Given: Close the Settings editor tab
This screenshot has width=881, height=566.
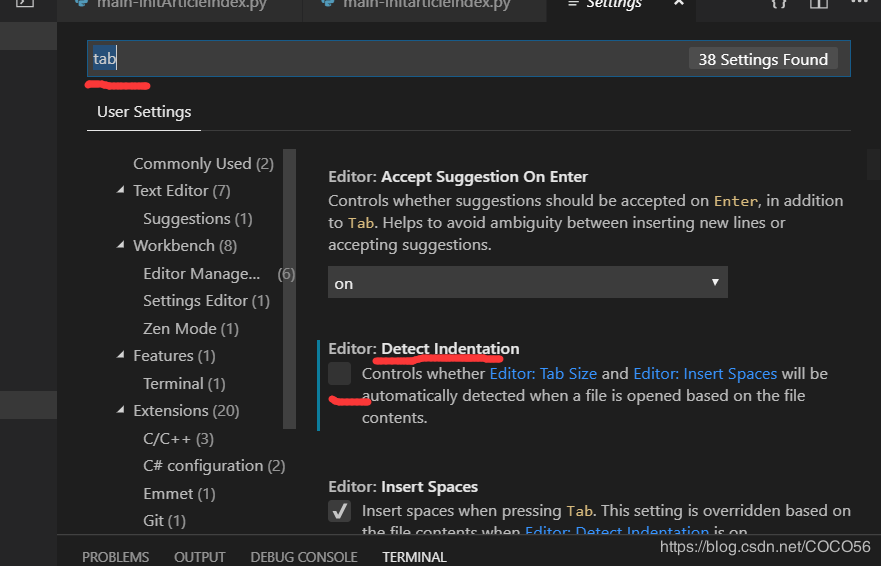Looking at the screenshot, I should (x=679, y=4).
